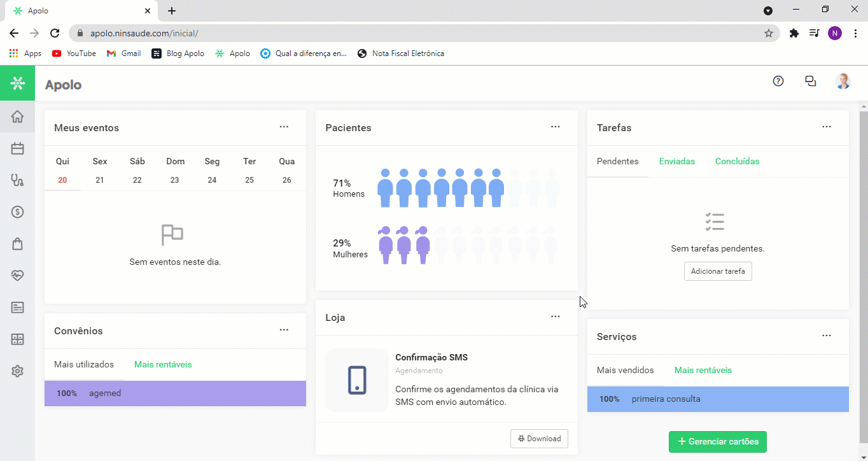Select the Mais vendidos tab in Serviços

(x=625, y=370)
